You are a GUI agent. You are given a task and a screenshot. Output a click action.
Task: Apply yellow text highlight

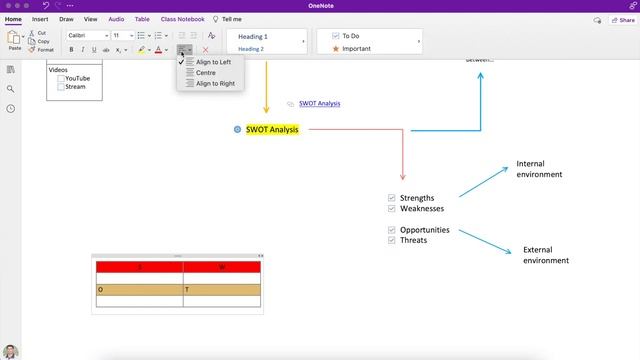pyautogui.click(x=141, y=50)
